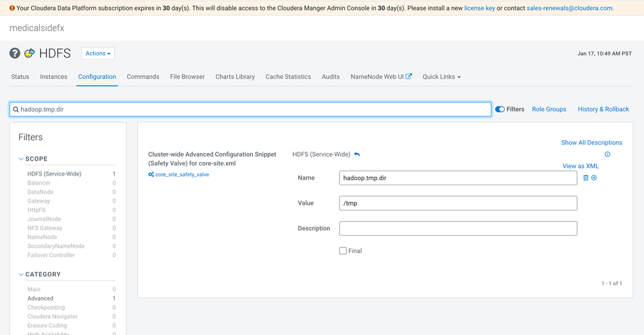Click View as XML
Screen dimensions: 644x335
[580, 166]
